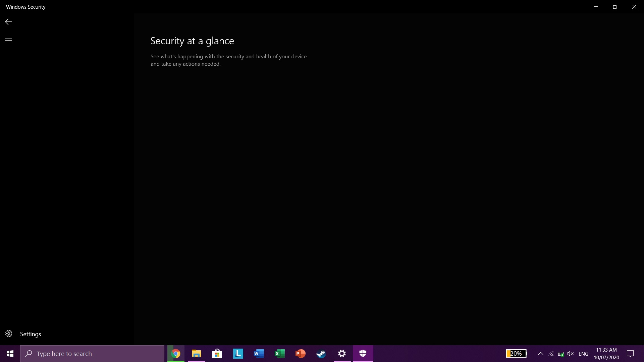Show hidden tray icons chevron
Screen dimensions: 644x362
coord(541,354)
